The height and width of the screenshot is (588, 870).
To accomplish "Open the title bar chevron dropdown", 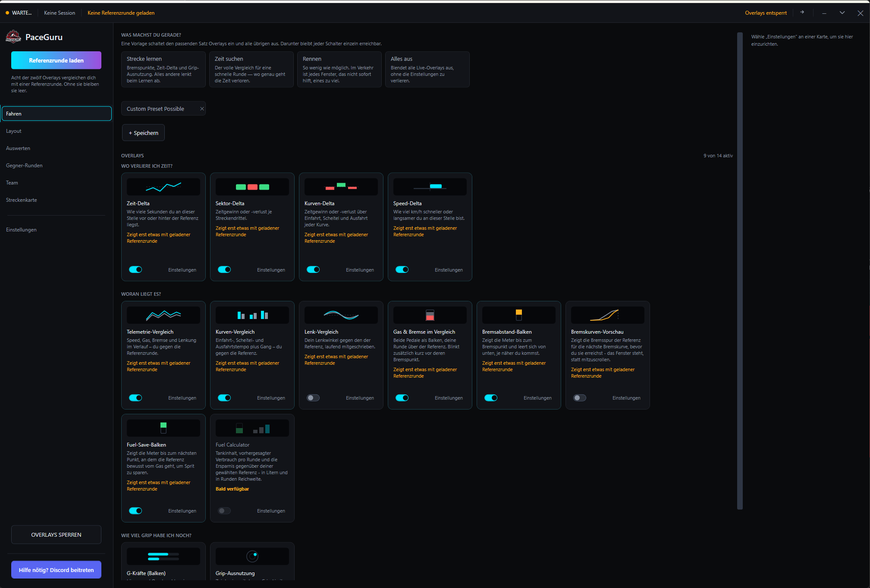I will coord(842,13).
